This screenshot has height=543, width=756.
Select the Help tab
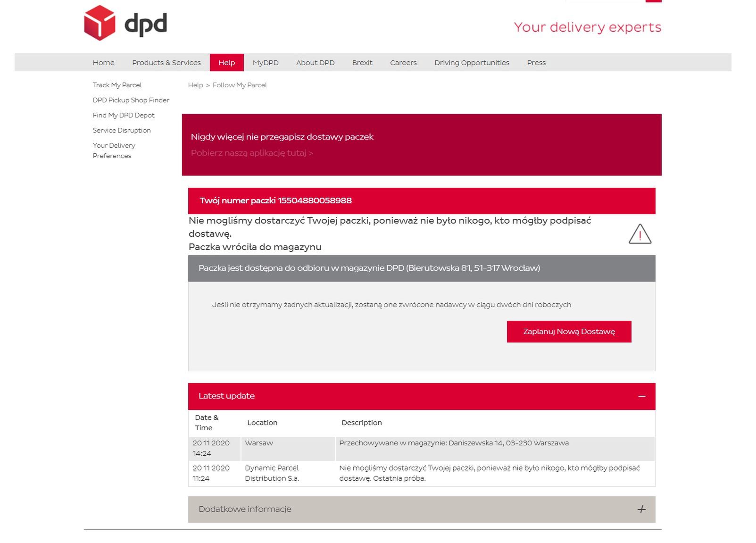pos(227,63)
